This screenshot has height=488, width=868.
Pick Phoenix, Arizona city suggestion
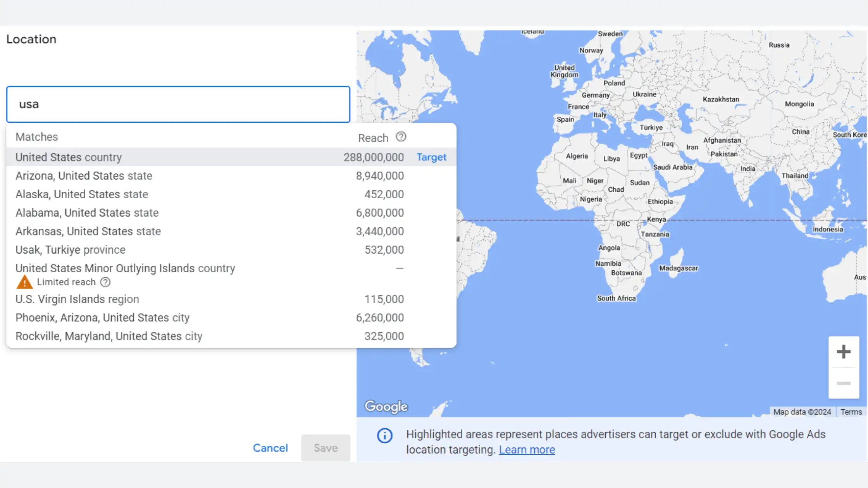tap(102, 318)
